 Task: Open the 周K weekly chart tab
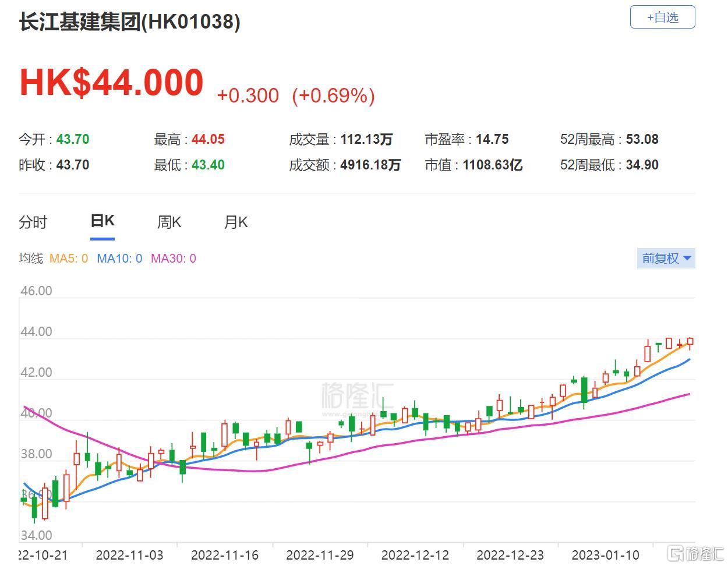169,222
